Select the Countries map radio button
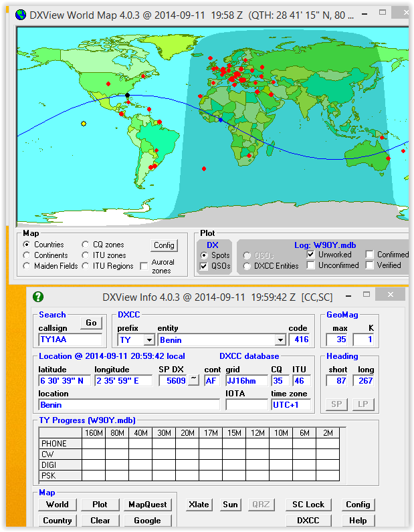 27,245
